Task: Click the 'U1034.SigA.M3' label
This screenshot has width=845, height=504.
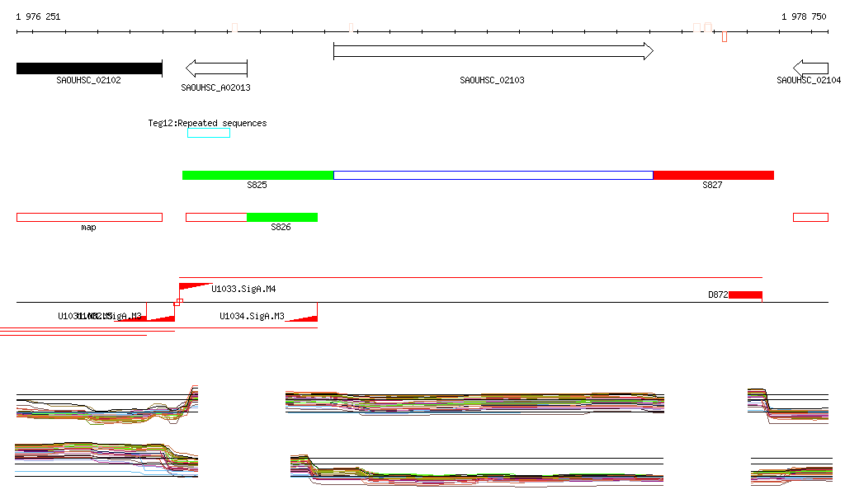Action: click(x=252, y=316)
